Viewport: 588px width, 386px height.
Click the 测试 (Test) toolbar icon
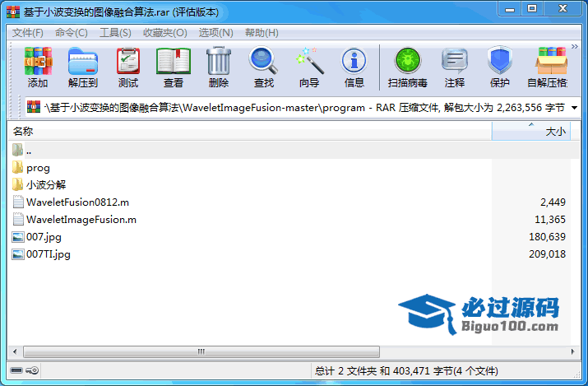128,61
